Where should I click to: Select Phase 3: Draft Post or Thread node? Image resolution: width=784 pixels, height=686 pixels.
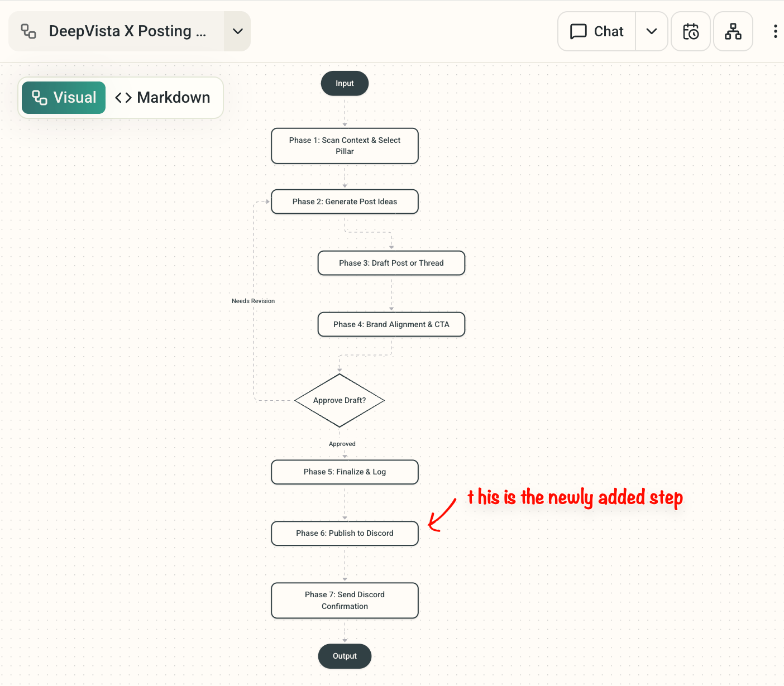pos(391,263)
